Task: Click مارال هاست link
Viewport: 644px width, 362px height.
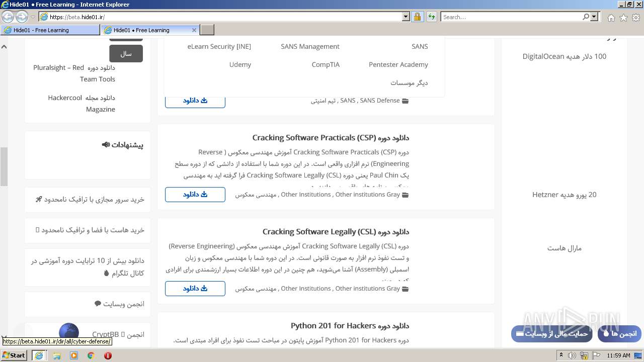Action: (564, 248)
